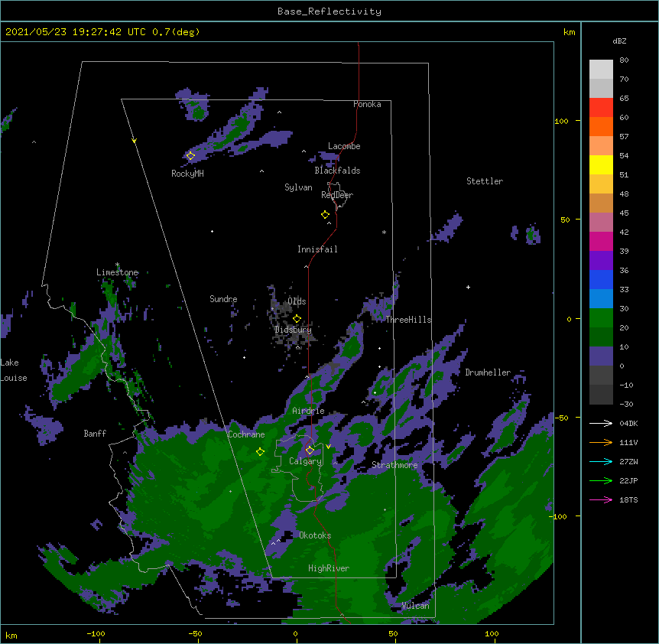The width and height of the screenshot is (659, 644).
Task: Click the Ponoka label on map
Action: (x=367, y=104)
